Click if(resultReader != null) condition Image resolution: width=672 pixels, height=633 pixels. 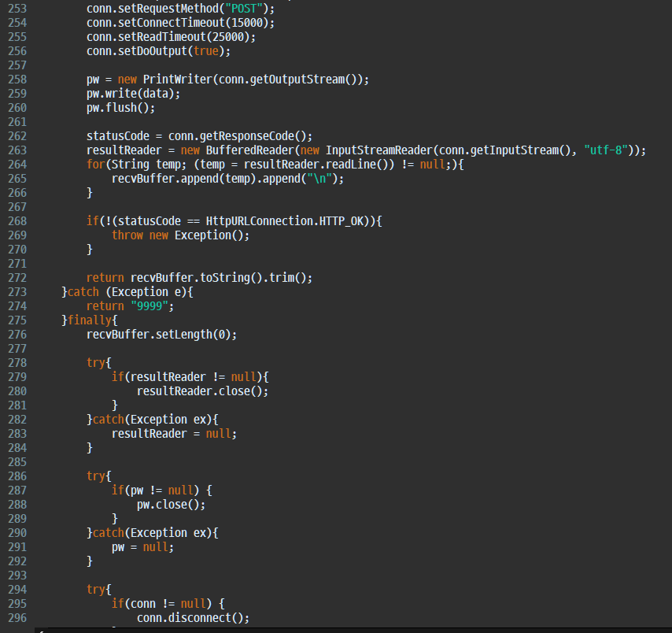[186, 376]
